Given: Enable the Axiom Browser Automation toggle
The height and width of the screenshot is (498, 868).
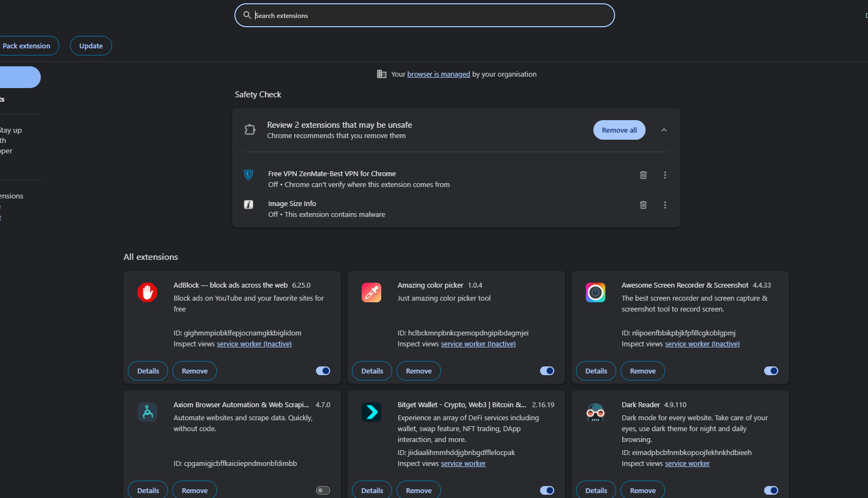Looking at the screenshot, I should point(323,490).
